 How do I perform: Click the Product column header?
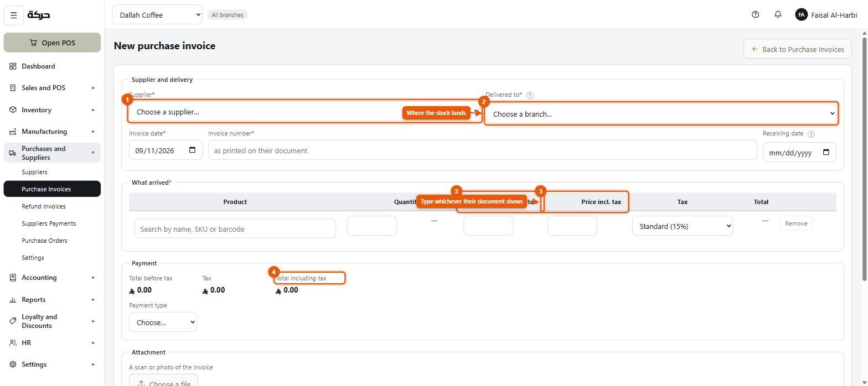(235, 202)
